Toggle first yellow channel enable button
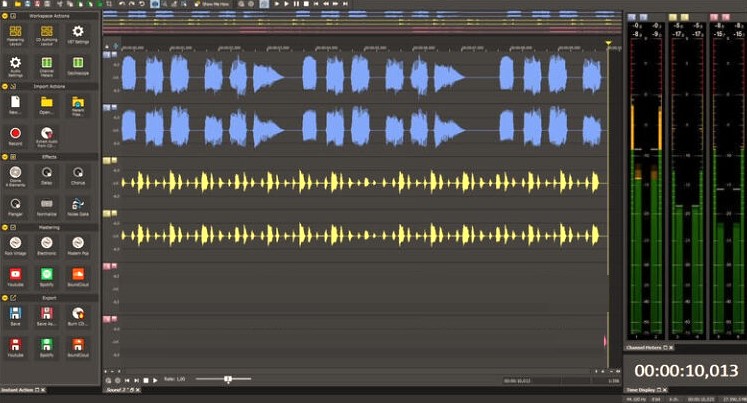The image size is (747, 403). tap(107, 161)
